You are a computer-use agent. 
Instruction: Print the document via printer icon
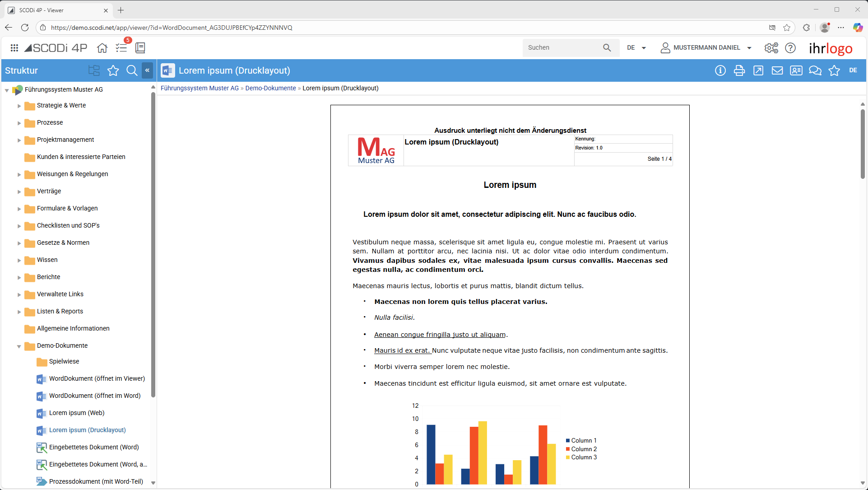(x=739, y=70)
